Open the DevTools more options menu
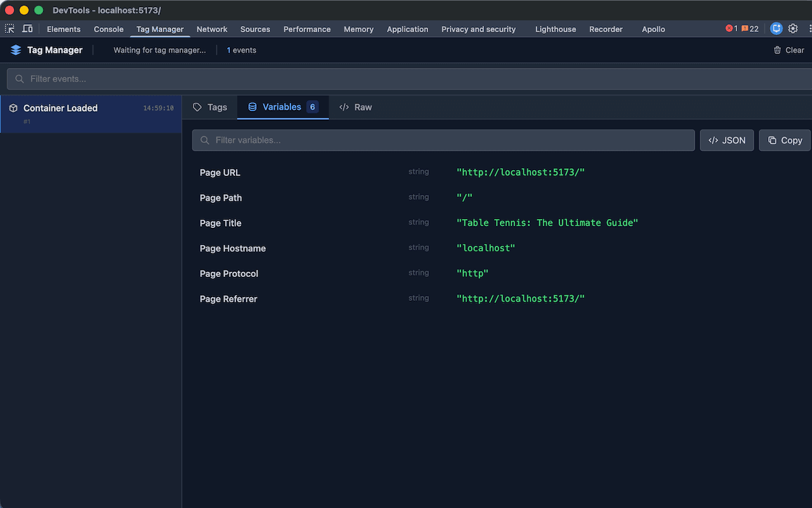812x508 pixels. [x=810, y=29]
